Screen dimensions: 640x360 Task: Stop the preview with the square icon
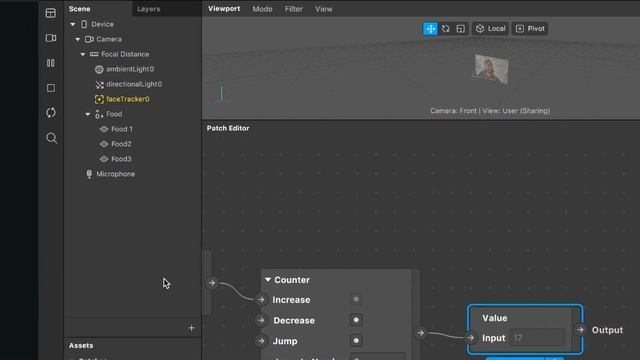(x=51, y=88)
